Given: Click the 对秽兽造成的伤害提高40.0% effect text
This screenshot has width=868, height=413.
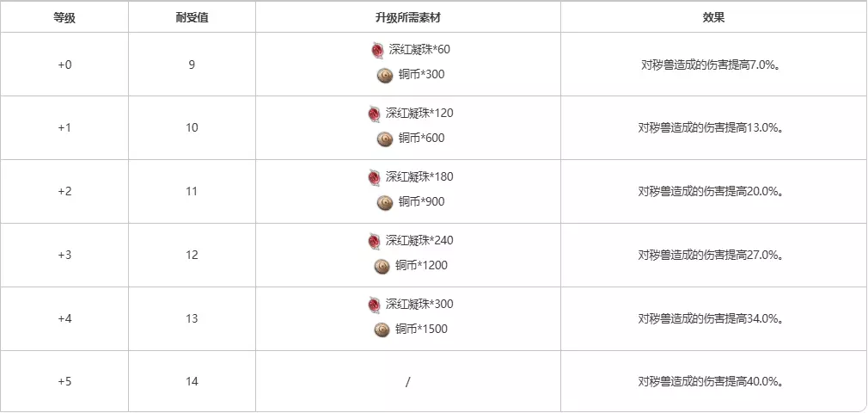Looking at the screenshot, I should point(710,382).
